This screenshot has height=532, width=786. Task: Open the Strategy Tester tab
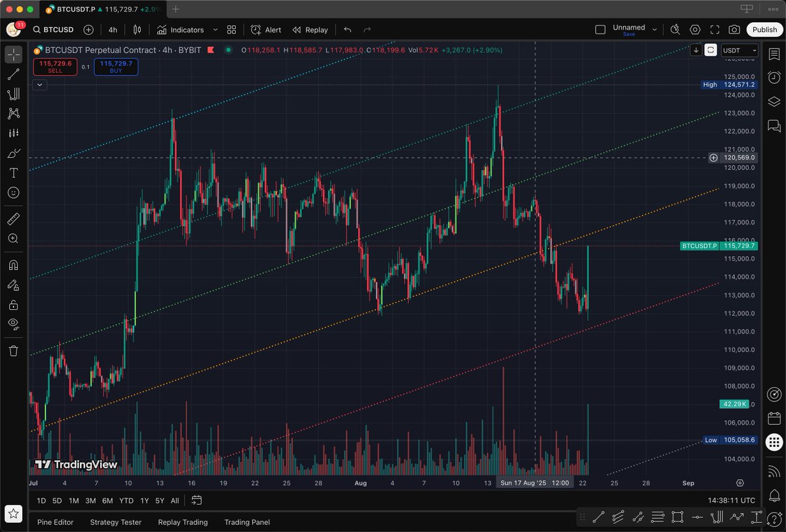click(x=116, y=522)
